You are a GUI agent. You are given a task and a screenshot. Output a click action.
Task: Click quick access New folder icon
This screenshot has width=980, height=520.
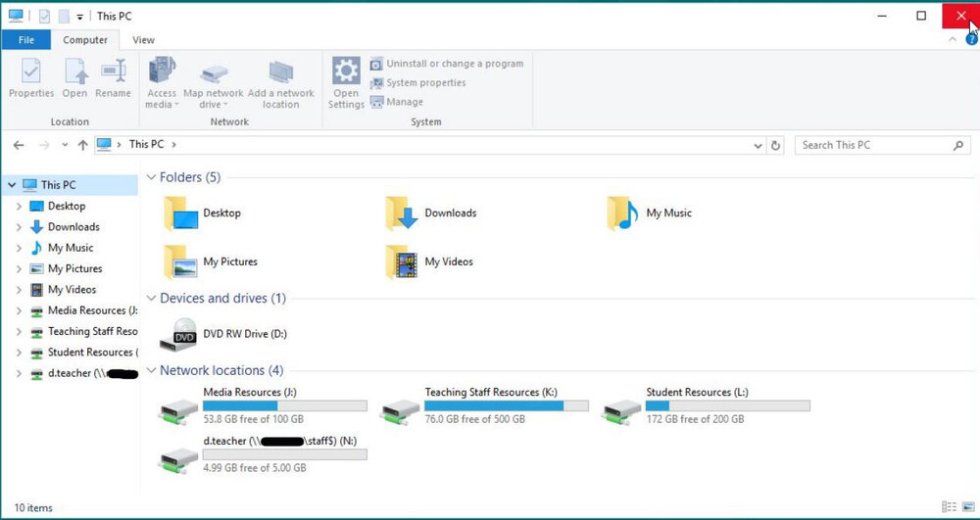tap(64, 17)
